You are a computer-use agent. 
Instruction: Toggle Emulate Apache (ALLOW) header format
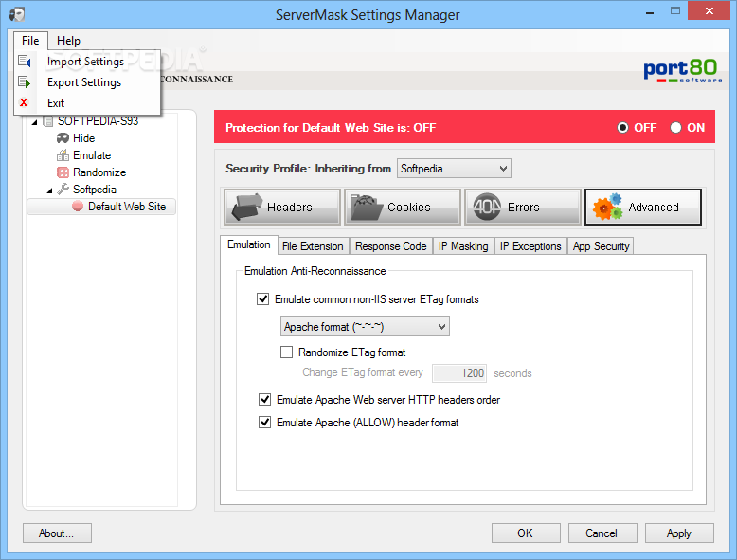264,423
